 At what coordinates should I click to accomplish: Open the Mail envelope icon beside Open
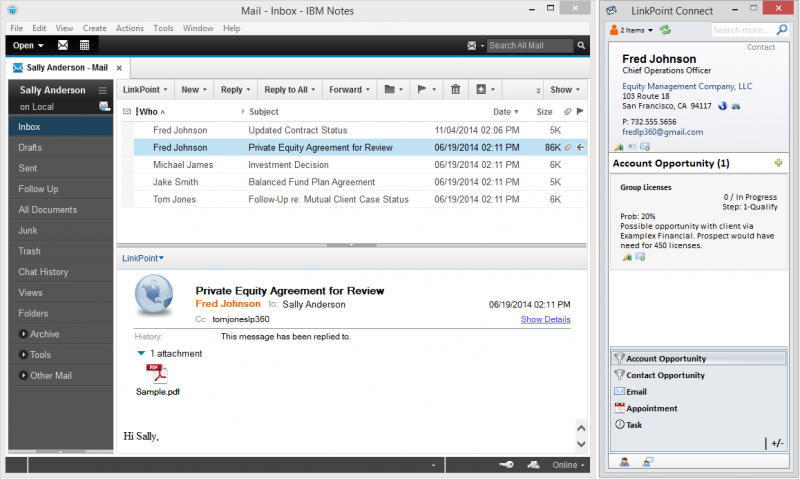point(63,45)
